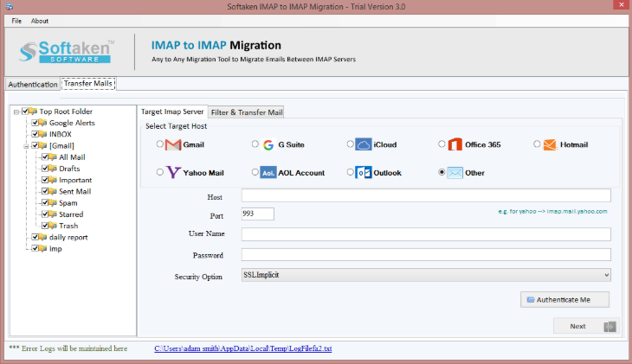Click the INBOX folder icon
The width and height of the screenshot is (632, 364).
click(42, 134)
